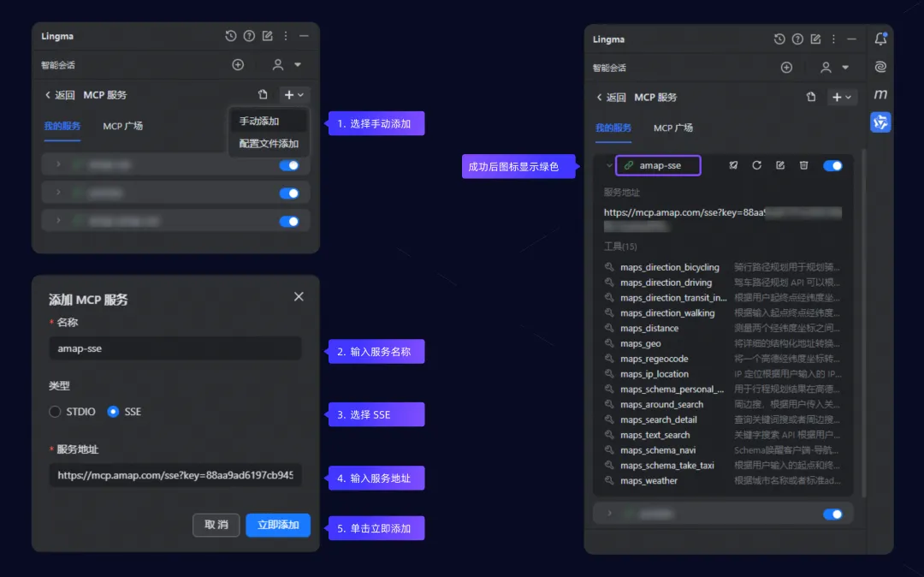
Task: Open the plus add dropdown in left MCP header
Action: pos(294,95)
